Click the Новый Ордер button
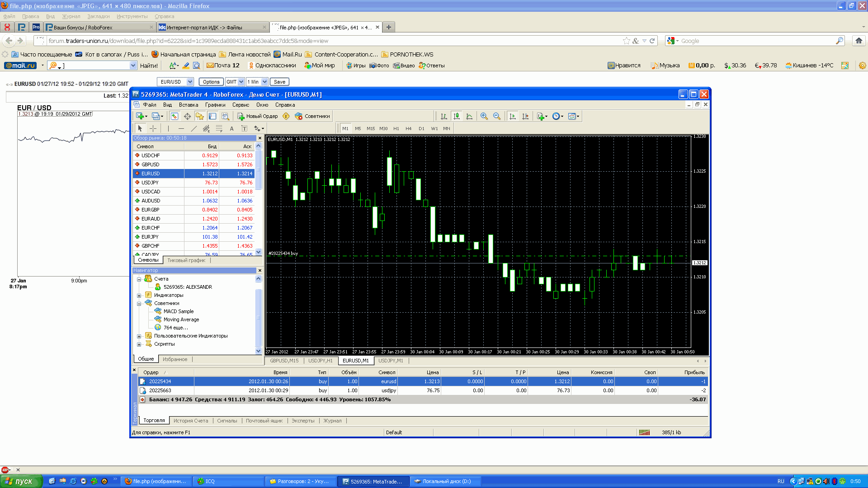Screen dimensions: 868x488 click(x=258, y=116)
